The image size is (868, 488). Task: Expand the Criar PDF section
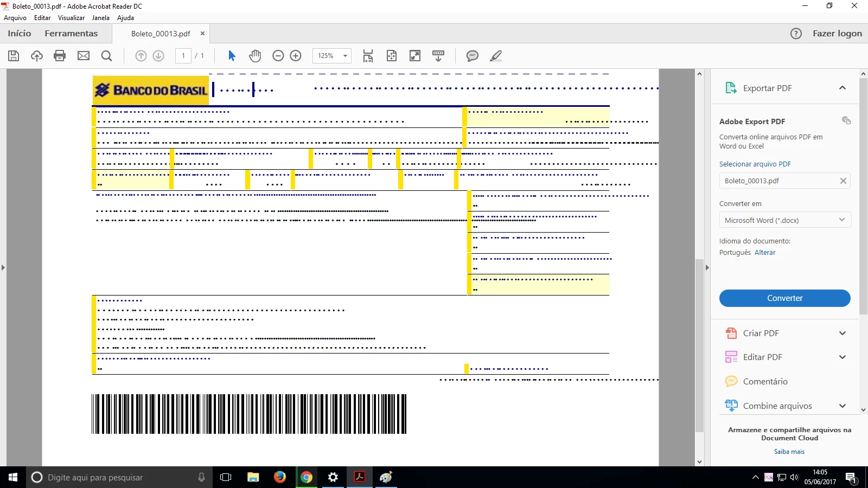(x=843, y=333)
